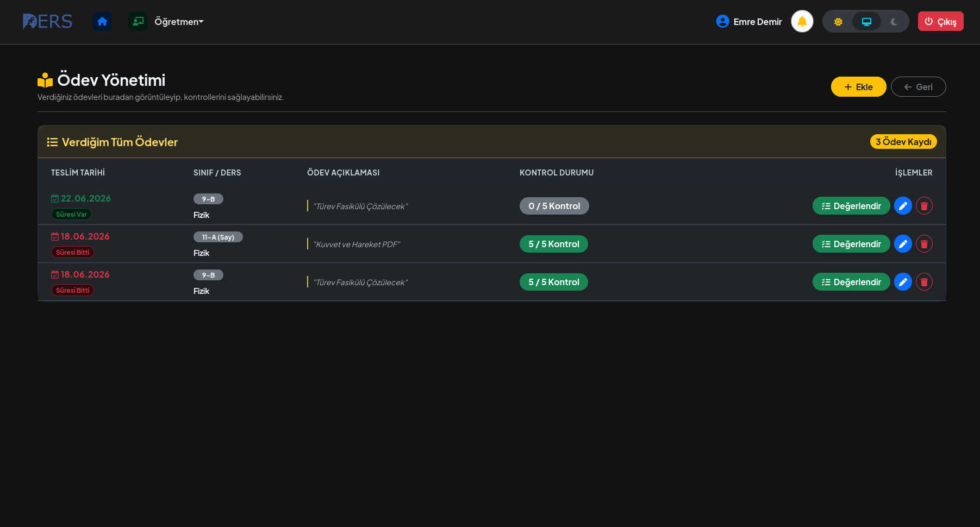Click the KONTROL DURUMU column header
The width and height of the screenshot is (980, 527).
coord(557,173)
